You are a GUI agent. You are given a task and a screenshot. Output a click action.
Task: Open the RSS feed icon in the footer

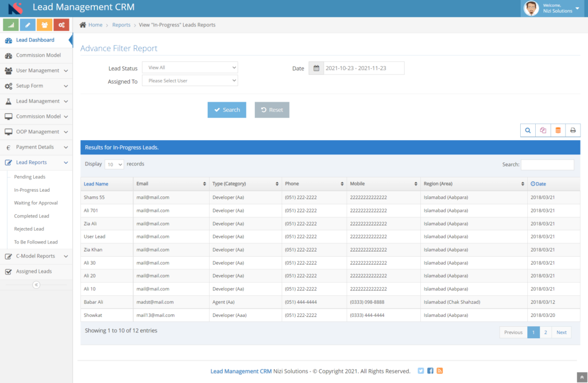[x=440, y=371]
